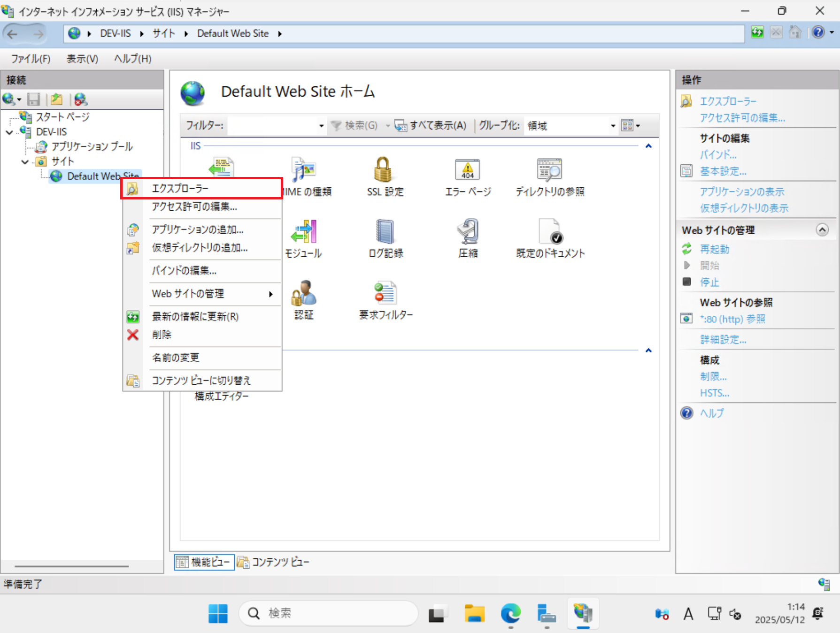Open the 要求フィルター feature icon
840x633 pixels.
[385, 300]
